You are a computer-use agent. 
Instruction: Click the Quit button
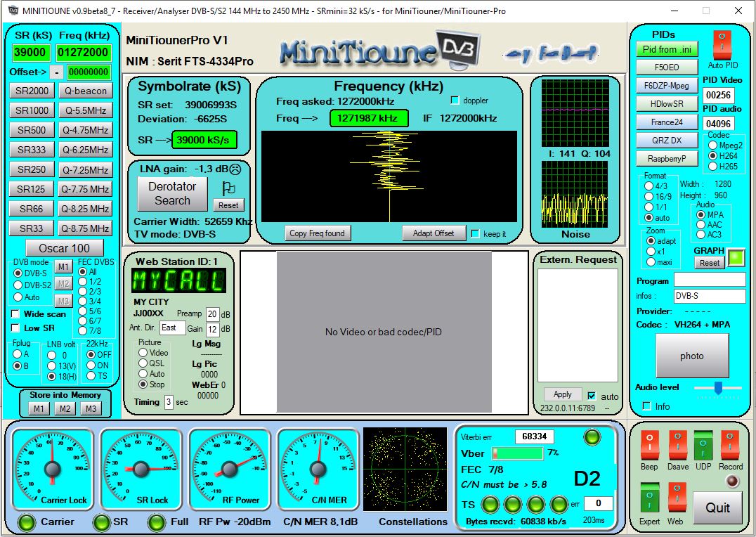717,507
